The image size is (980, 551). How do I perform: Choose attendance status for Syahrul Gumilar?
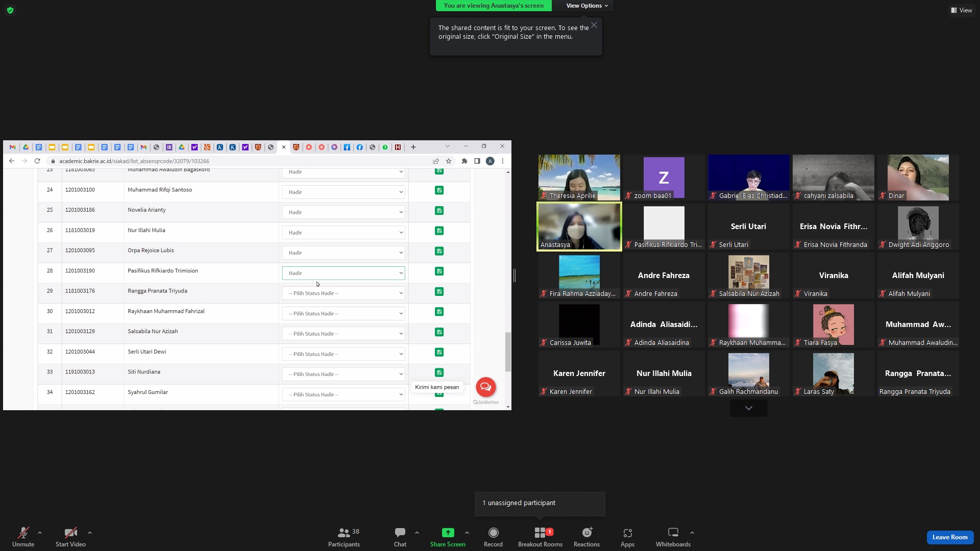[x=344, y=394]
